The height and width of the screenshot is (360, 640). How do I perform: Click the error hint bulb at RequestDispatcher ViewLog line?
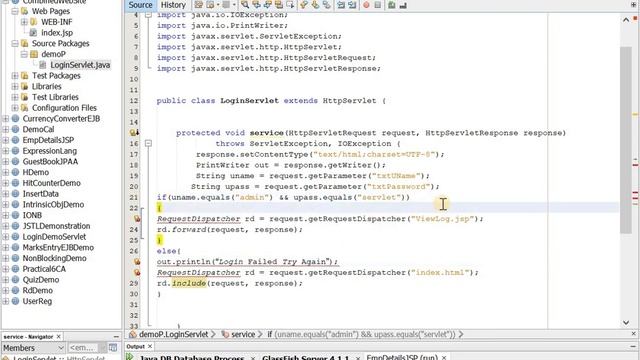pos(137,219)
